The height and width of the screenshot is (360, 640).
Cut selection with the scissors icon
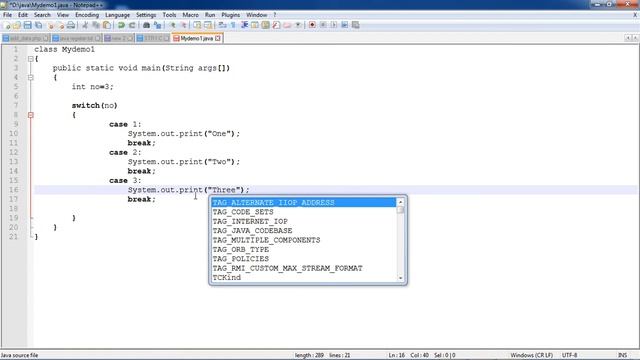click(85, 25)
